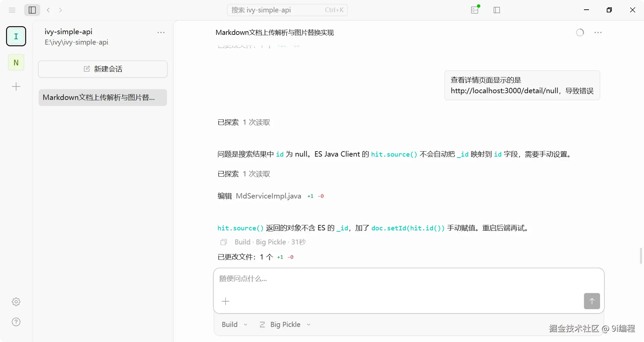Open the Markdown文档上传解析 session in sidebar
The width and height of the screenshot is (644, 342).
tap(103, 98)
